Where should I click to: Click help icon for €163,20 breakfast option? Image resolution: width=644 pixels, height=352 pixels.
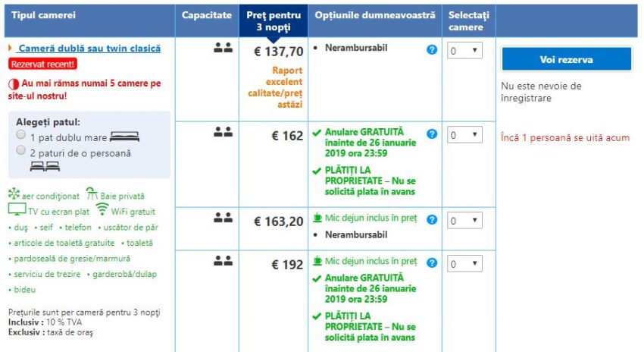pyautogui.click(x=432, y=219)
